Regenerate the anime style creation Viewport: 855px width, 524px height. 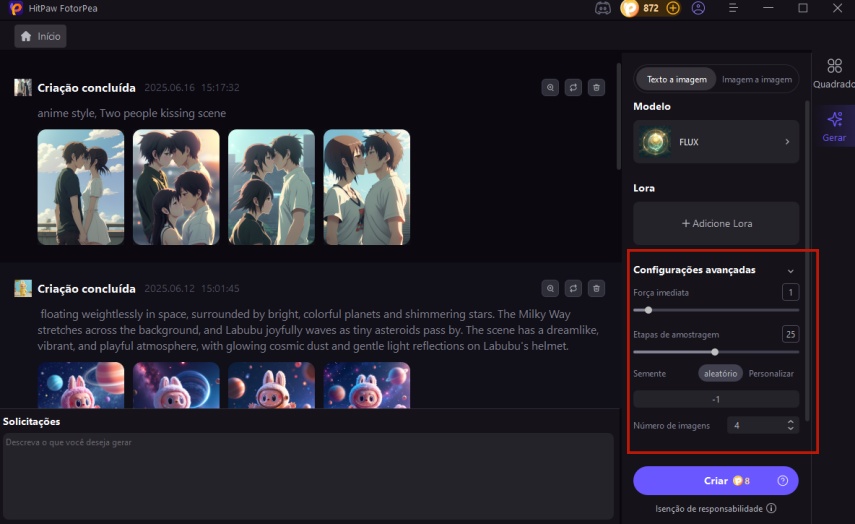[x=573, y=88]
